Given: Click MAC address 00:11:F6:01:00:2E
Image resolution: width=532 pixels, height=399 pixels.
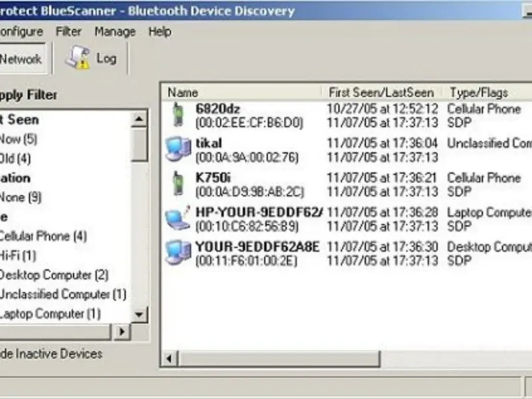Looking at the screenshot, I should click(x=246, y=261).
